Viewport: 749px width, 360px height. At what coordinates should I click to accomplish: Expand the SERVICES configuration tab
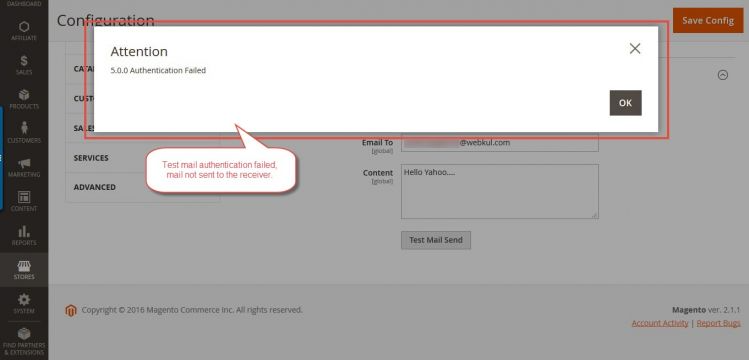(x=142, y=158)
